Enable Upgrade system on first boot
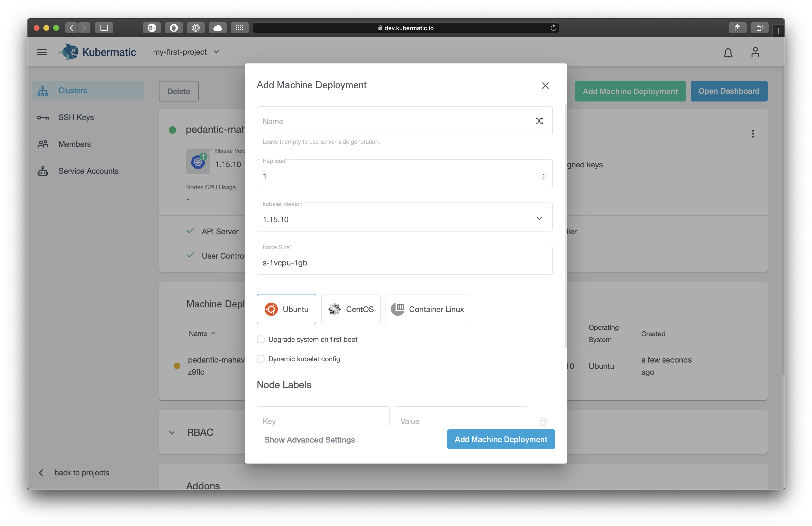Viewport: 812px width, 526px height. click(260, 339)
